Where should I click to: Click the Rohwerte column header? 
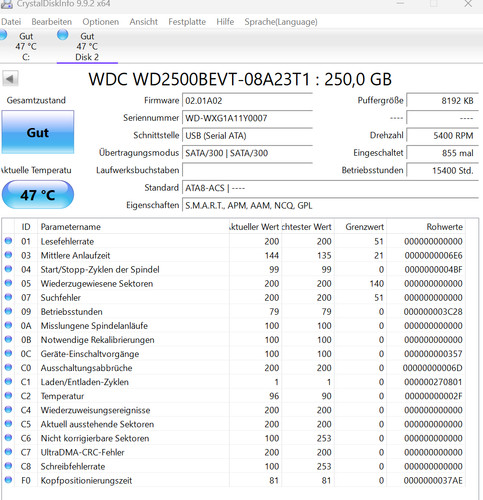[426, 227]
